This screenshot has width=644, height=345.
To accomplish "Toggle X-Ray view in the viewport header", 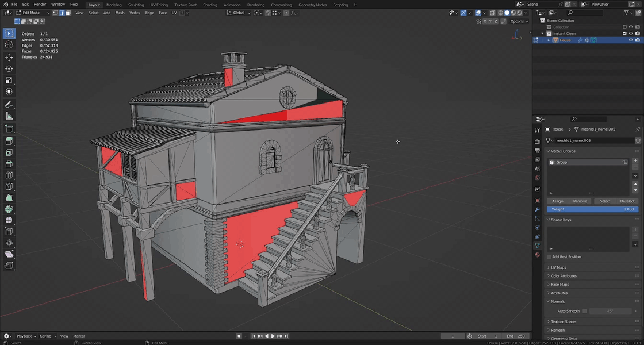I will 492,13.
